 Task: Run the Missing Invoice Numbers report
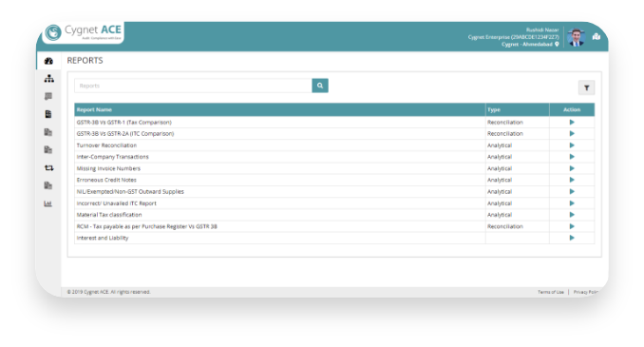tap(572, 168)
